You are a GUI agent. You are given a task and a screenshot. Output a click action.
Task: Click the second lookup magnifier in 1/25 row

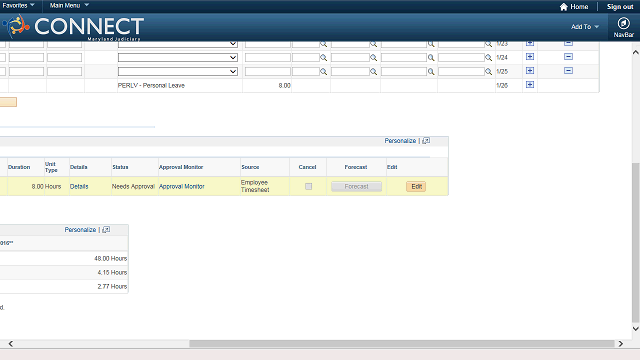373,71
